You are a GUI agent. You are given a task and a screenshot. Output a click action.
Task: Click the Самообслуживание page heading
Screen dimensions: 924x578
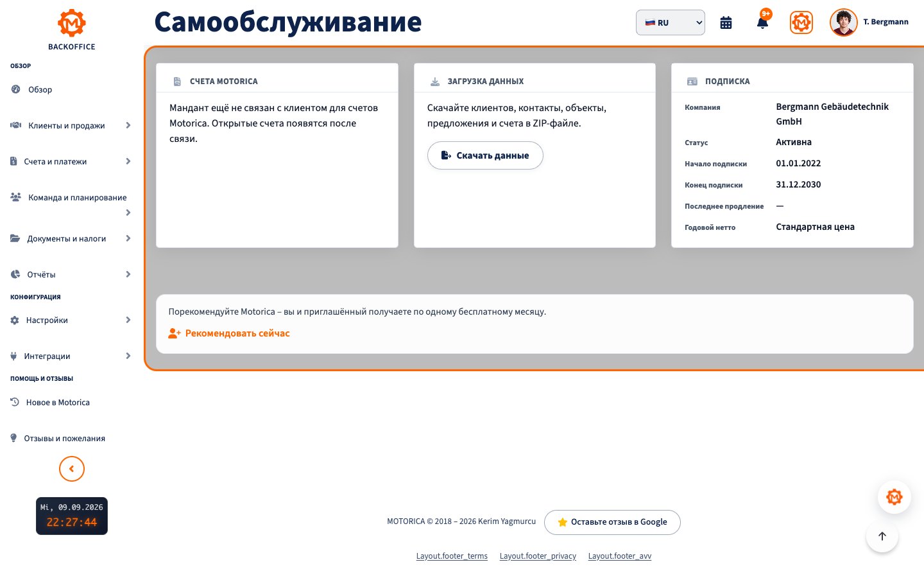(x=288, y=22)
